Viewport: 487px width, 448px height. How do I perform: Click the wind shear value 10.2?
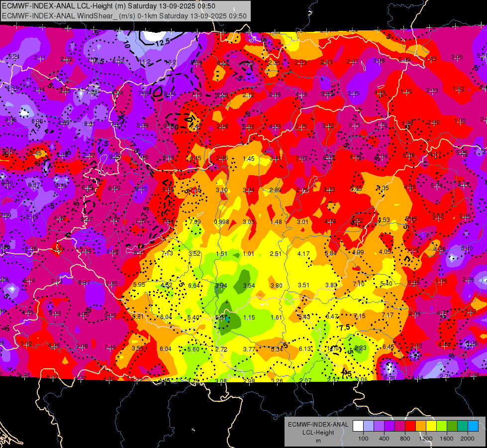pos(171,62)
